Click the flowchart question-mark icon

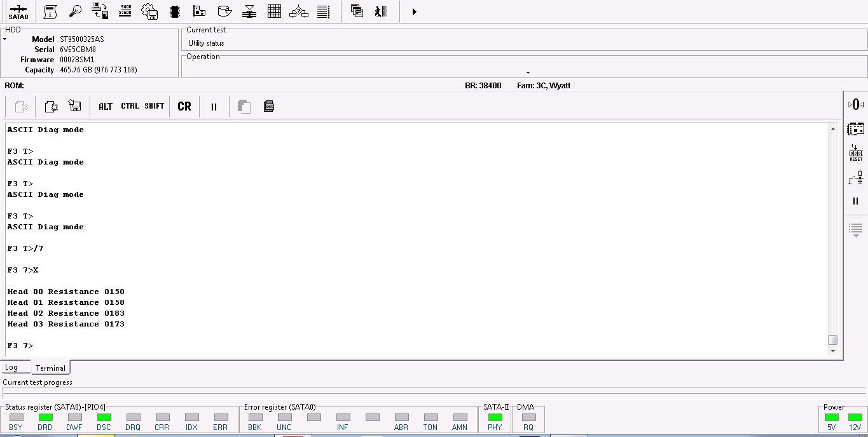(299, 11)
